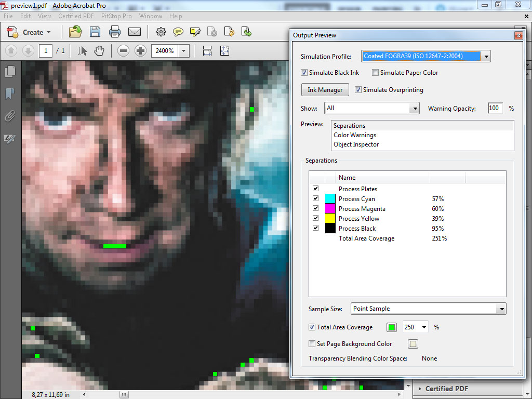This screenshot has height=399, width=532.
Task: Open the Page Thumbnails side panel
Action: click(10, 71)
